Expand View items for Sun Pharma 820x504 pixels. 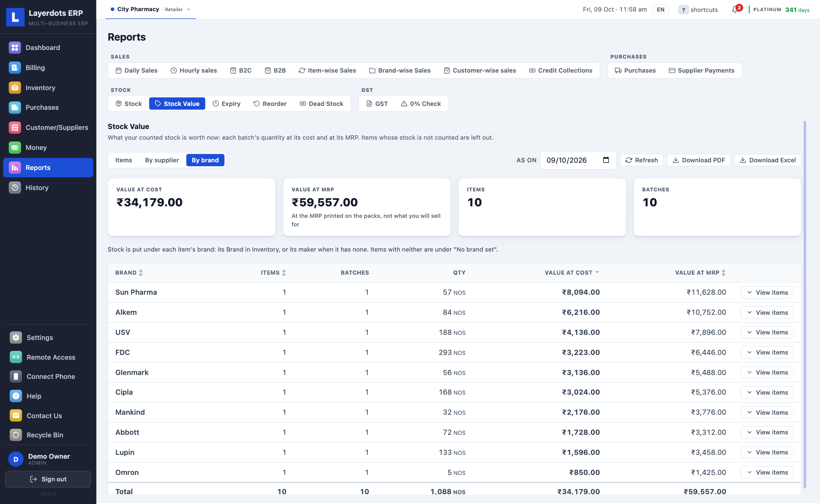767,293
